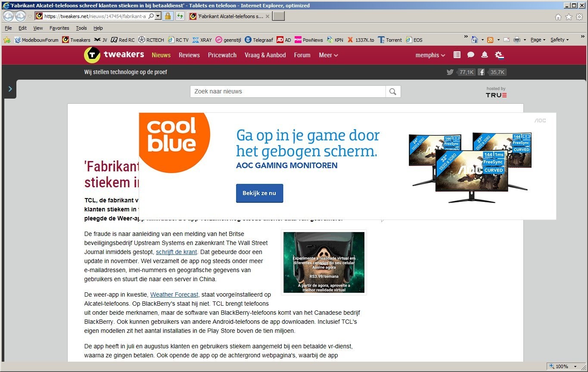This screenshot has height=372, width=588.
Task: Show more favorites bar items chevron
Action: pos(466,37)
